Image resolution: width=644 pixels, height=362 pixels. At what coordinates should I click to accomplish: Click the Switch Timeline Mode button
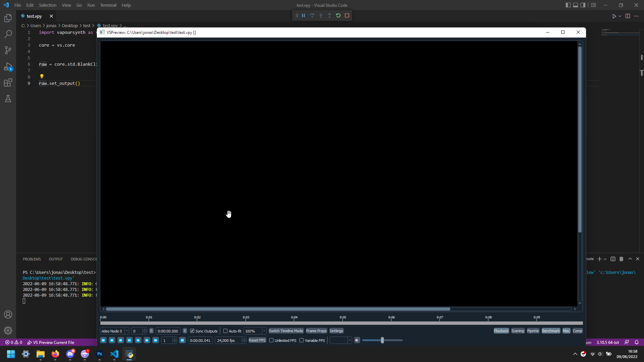tap(286, 331)
